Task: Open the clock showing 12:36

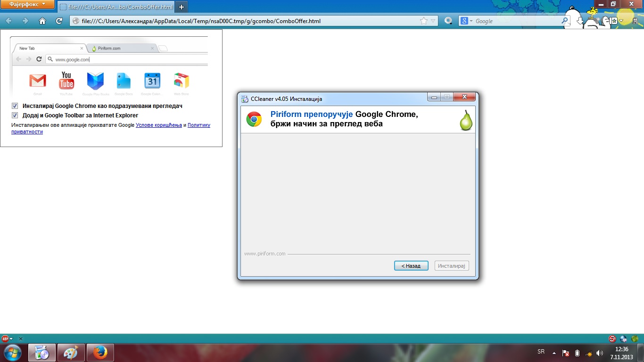Action: 622,353
